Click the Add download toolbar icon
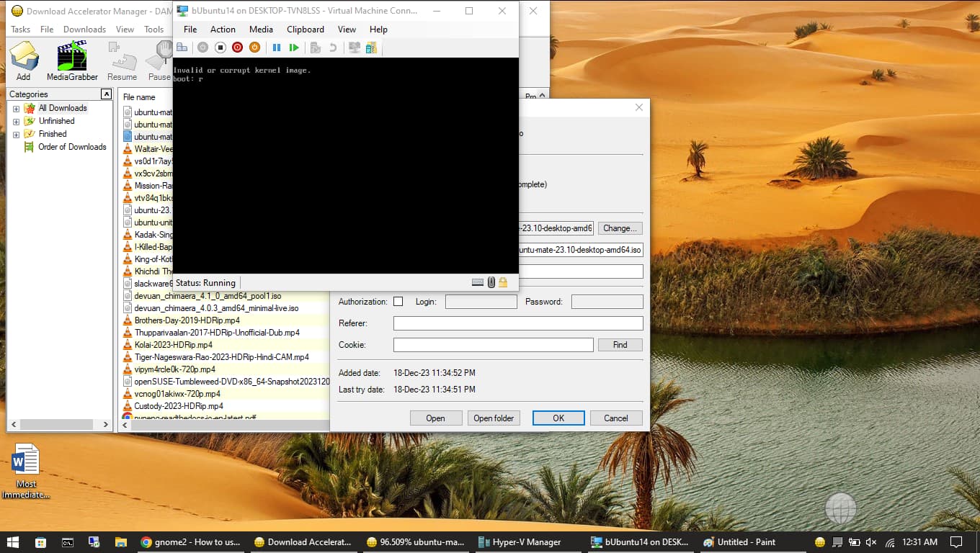Viewport: 980px width, 553px height. (x=24, y=60)
